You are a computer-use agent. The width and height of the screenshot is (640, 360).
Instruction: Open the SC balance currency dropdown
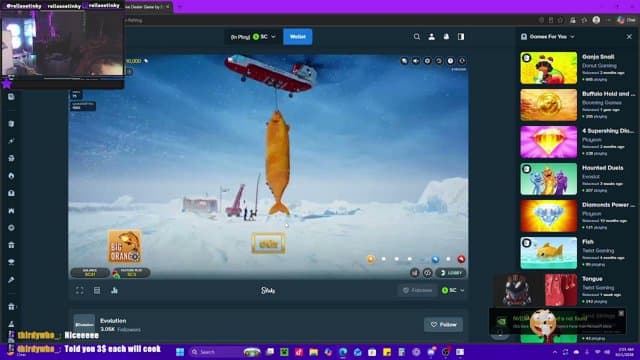(252, 37)
